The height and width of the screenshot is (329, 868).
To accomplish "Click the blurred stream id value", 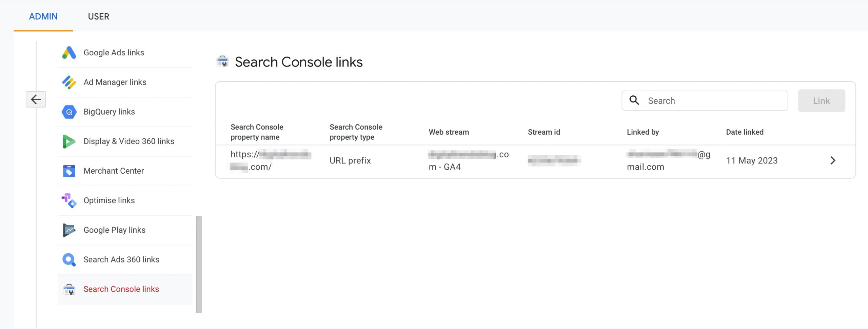I will pos(554,160).
